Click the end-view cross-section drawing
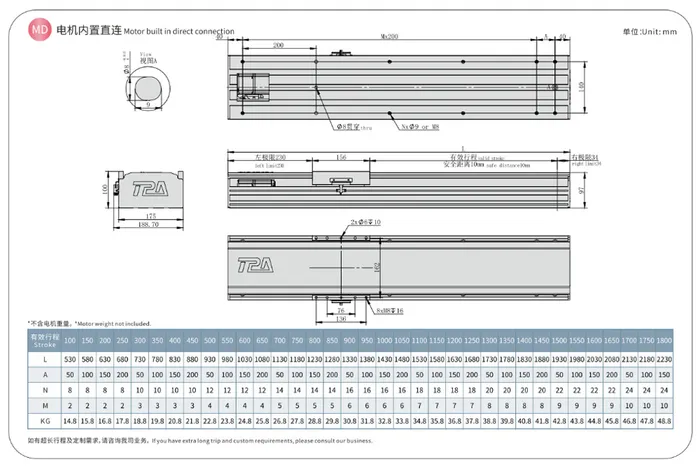This screenshot has height=471, width=700. click(x=149, y=189)
